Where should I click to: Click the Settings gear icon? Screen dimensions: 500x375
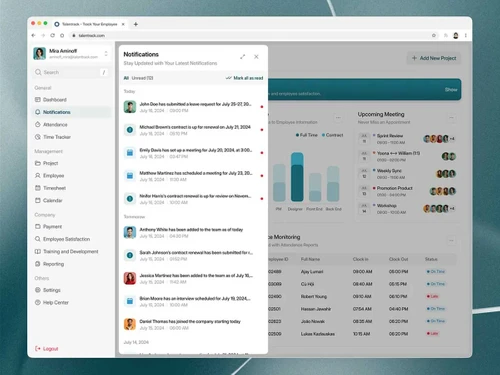(38, 290)
